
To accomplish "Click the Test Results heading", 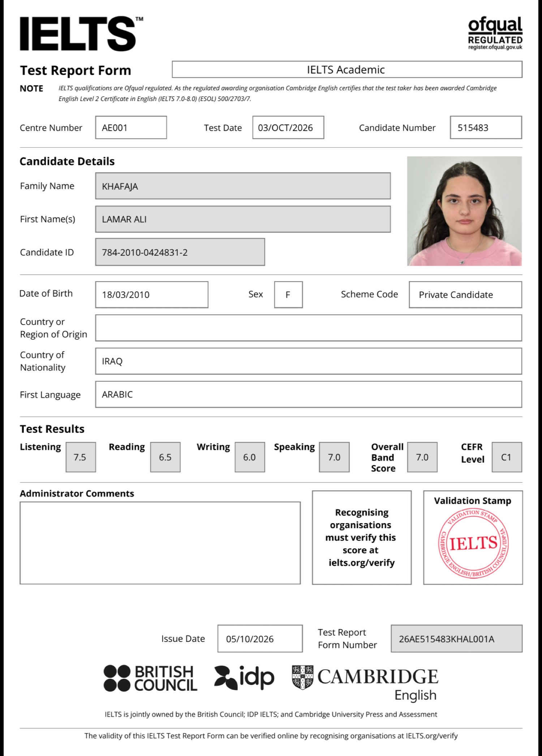I will coord(52,429).
